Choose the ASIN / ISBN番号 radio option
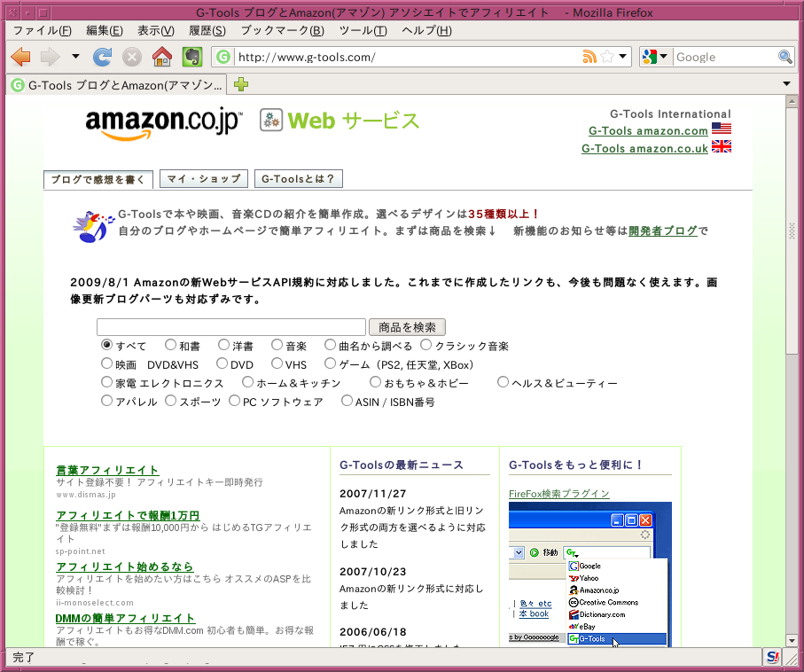 (347, 400)
